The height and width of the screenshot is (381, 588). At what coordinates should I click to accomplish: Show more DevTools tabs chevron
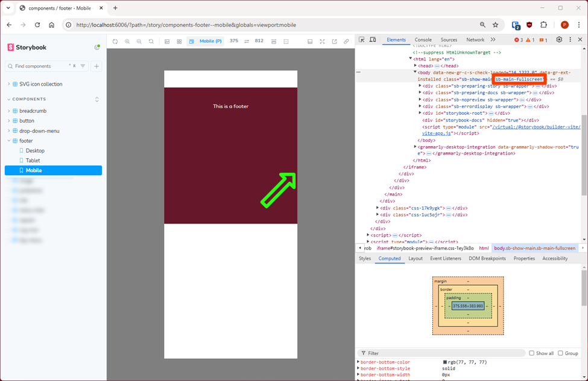point(493,39)
